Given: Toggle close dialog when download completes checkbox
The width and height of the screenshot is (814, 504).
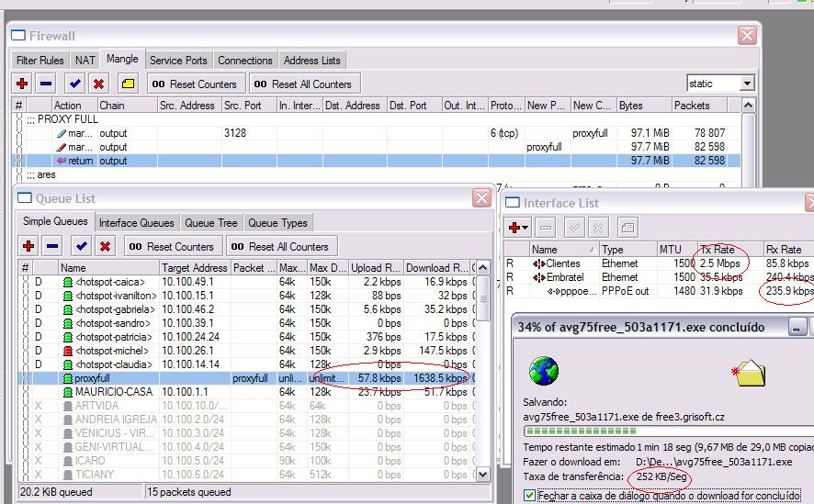Looking at the screenshot, I should pyautogui.click(x=529, y=496).
